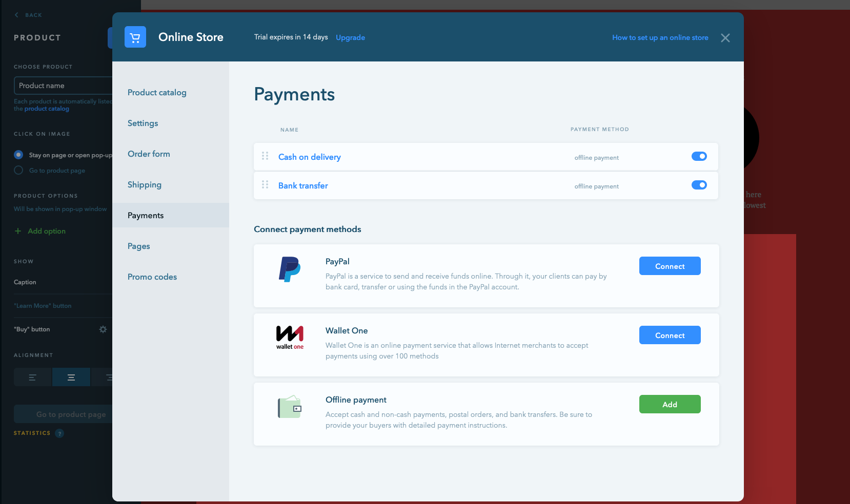850x504 pixels.
Task: Click the Upgrade link
Action: point(350,37)
